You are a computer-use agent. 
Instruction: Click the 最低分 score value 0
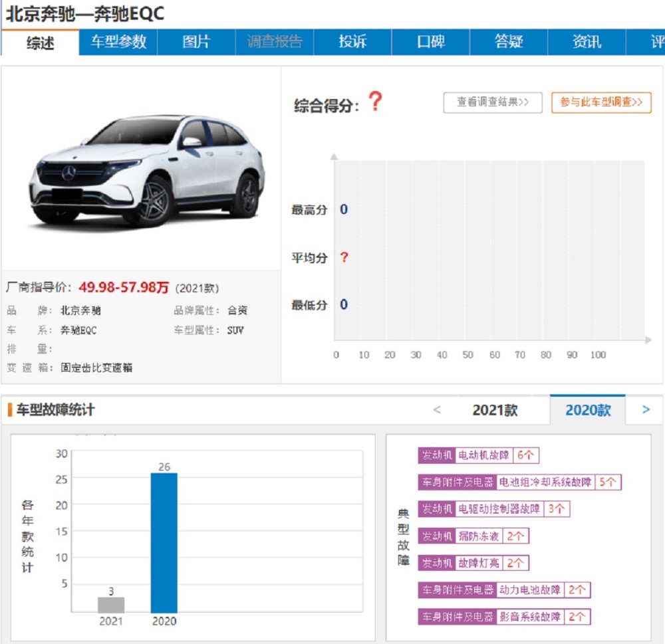tap(344, 304)
